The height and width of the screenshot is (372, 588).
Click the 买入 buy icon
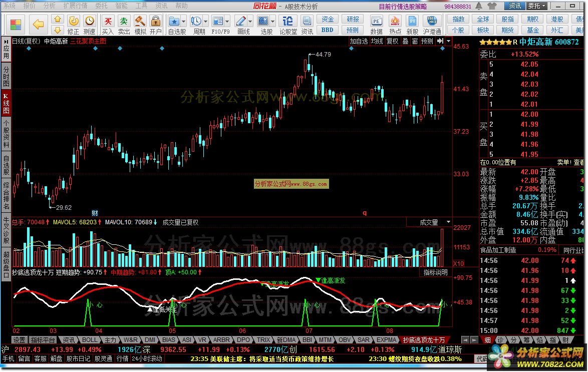tap(108, 25)
